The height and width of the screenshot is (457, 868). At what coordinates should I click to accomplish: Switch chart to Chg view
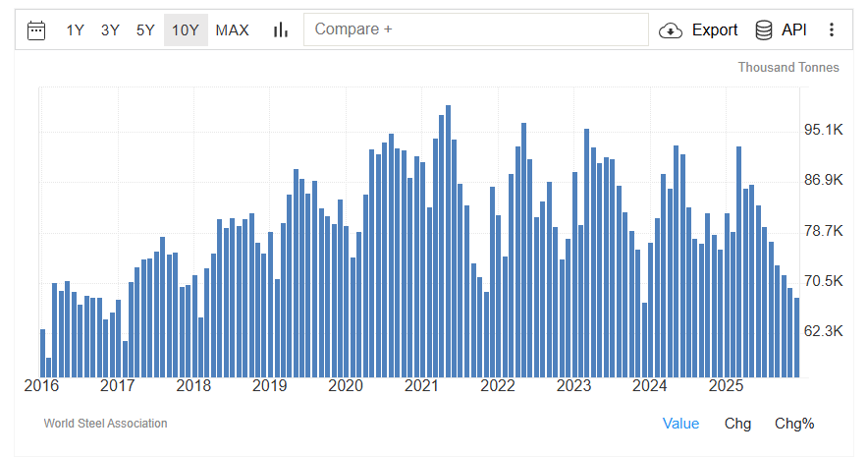click(737, 424)
